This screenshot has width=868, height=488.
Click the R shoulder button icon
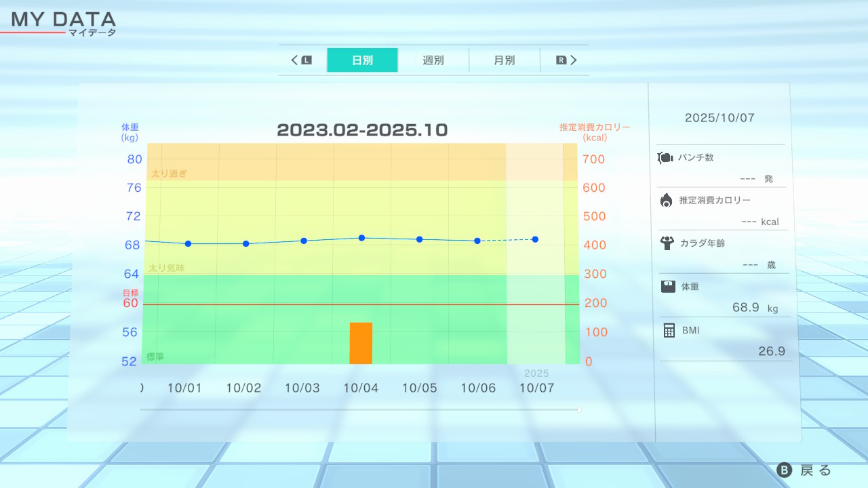561,60
